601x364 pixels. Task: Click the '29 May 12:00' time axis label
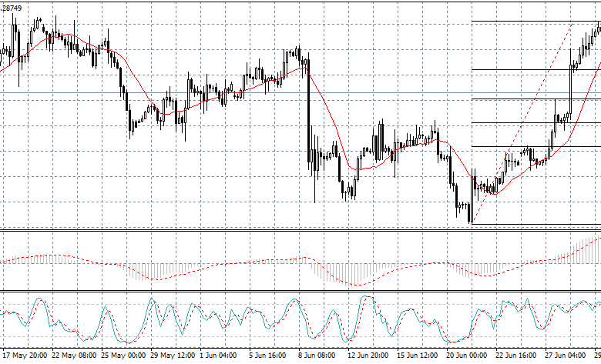click(x=173, y=356)
